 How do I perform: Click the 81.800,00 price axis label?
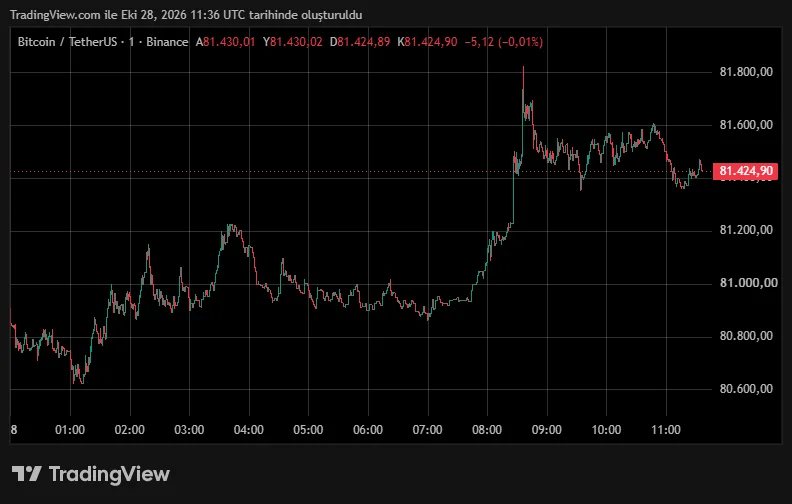coord(746,72)
